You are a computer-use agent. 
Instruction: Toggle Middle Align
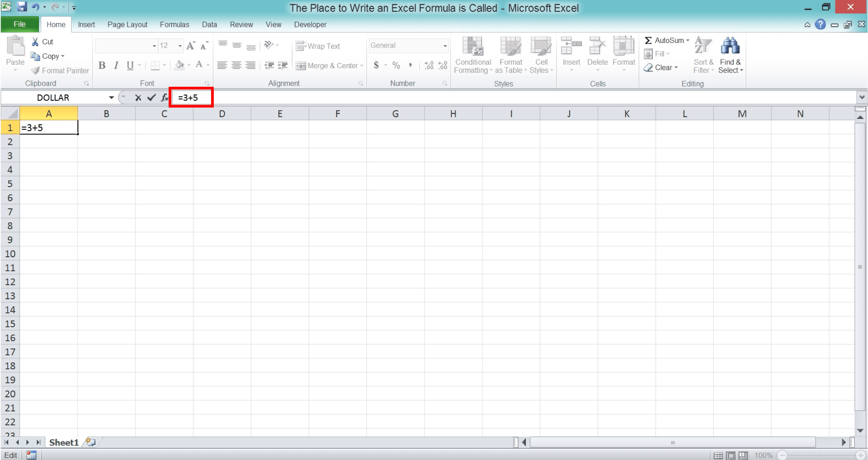(237, 45)
